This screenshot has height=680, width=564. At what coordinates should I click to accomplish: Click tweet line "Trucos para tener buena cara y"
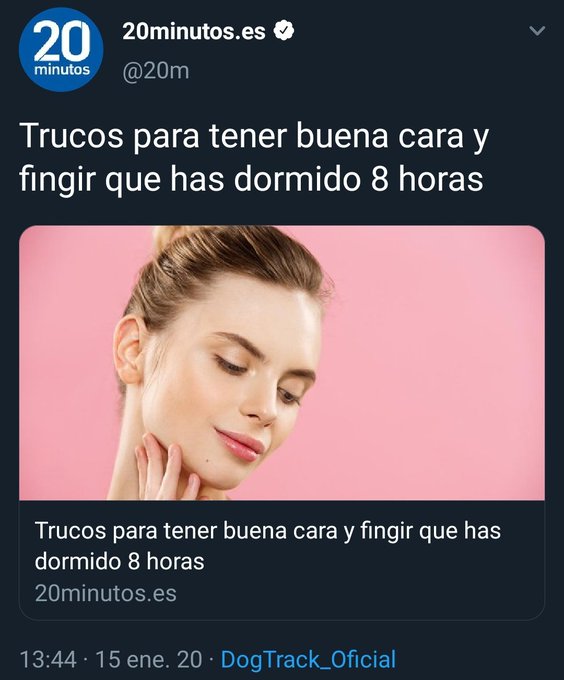point(254,137)
